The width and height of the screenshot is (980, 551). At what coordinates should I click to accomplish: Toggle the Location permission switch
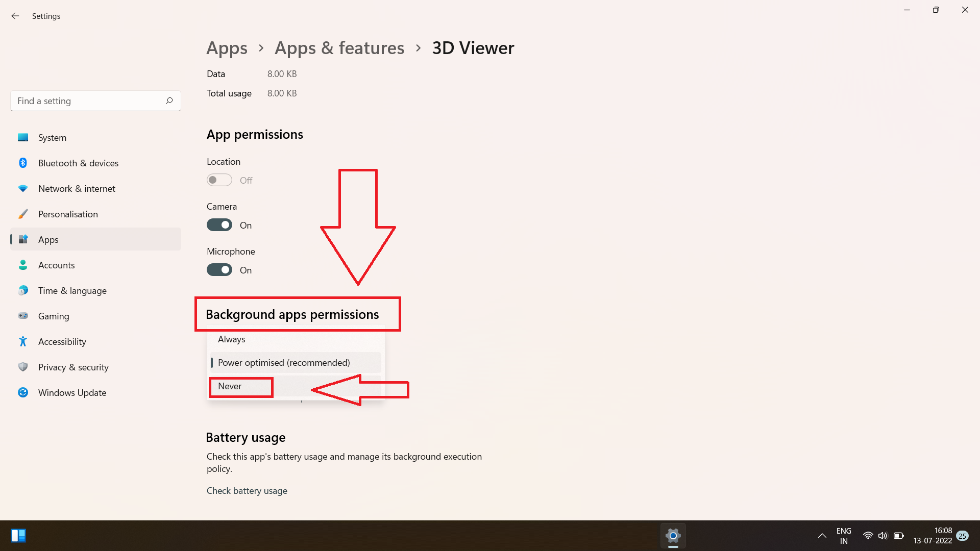219,180
